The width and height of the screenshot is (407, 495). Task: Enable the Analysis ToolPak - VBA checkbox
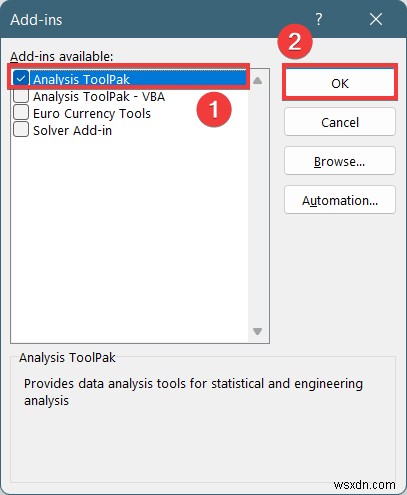click(21, 96)
